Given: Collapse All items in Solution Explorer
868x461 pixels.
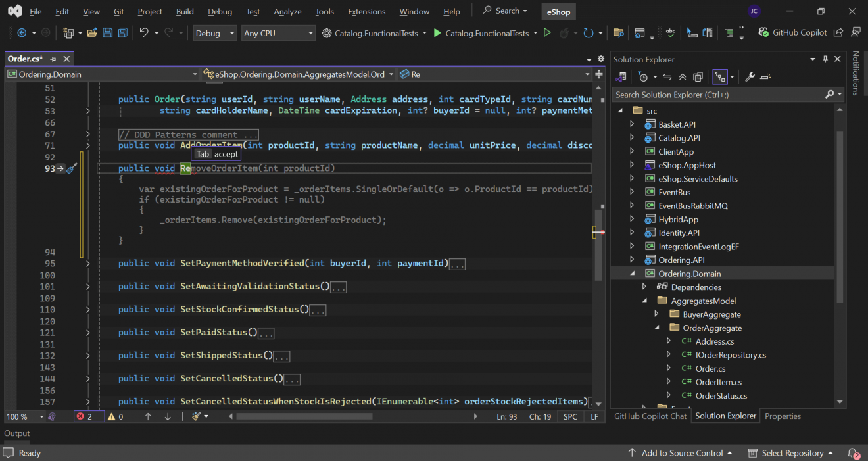Looking at the screenshot, I should click(683, 77).
